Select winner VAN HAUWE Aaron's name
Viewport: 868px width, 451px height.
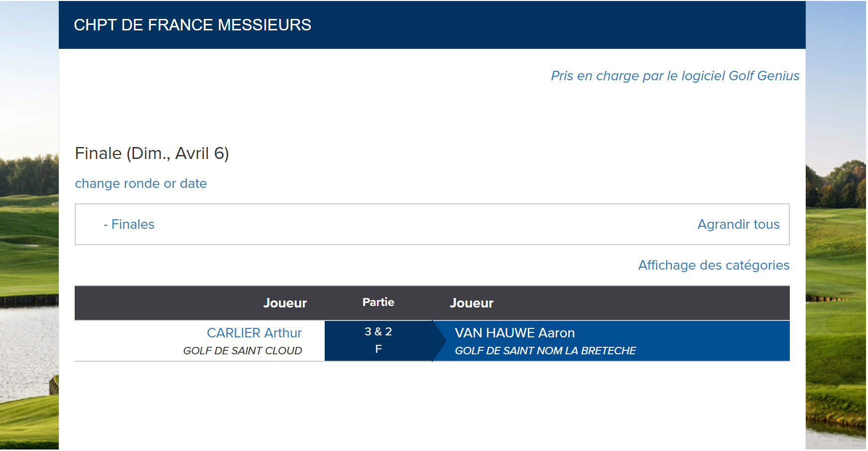click(x=515, y=333)
